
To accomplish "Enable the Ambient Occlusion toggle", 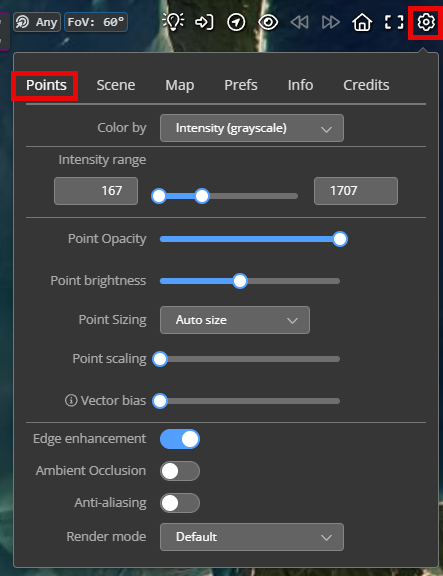I will click(180, 471).
